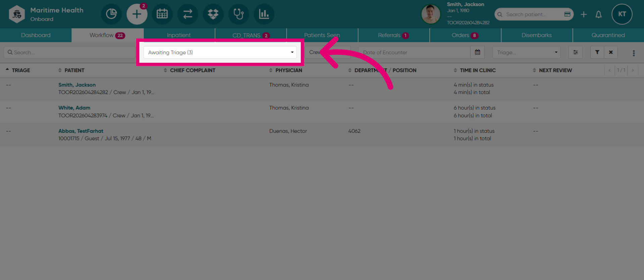Screen dimensions: 644x280
Task: Open the bar chart reports icon
Action: click(264, 14)
